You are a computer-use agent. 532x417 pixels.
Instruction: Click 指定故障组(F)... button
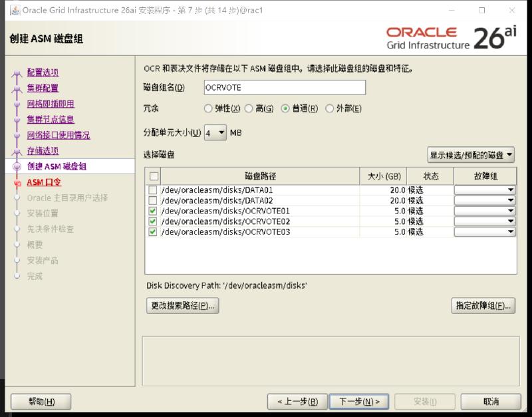click(x=483, y=306)
